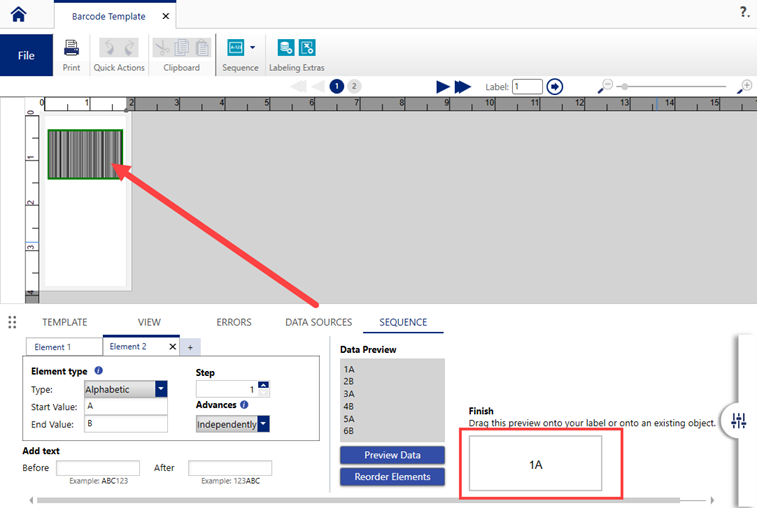Image resolution: width=757 pixels, height=508 pixels.
Task: Open the Sequence dropdown arrow
Action: [x=252, y=48]
